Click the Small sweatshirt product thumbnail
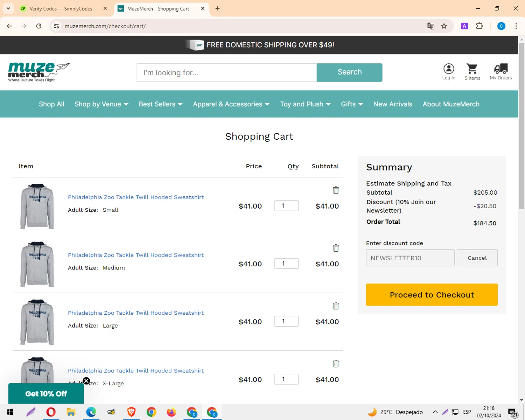The image size is (525, 420). (37, 206)
